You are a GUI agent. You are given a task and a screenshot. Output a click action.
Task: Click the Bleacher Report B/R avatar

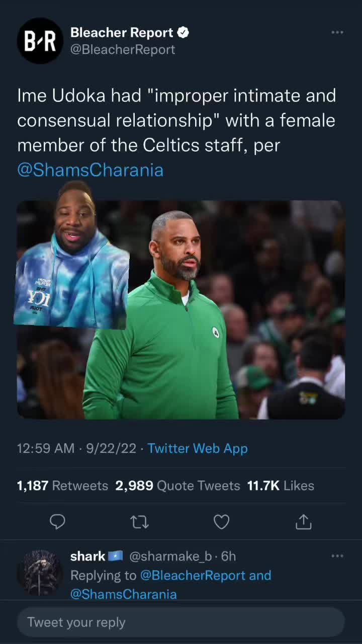coord(40,41)
